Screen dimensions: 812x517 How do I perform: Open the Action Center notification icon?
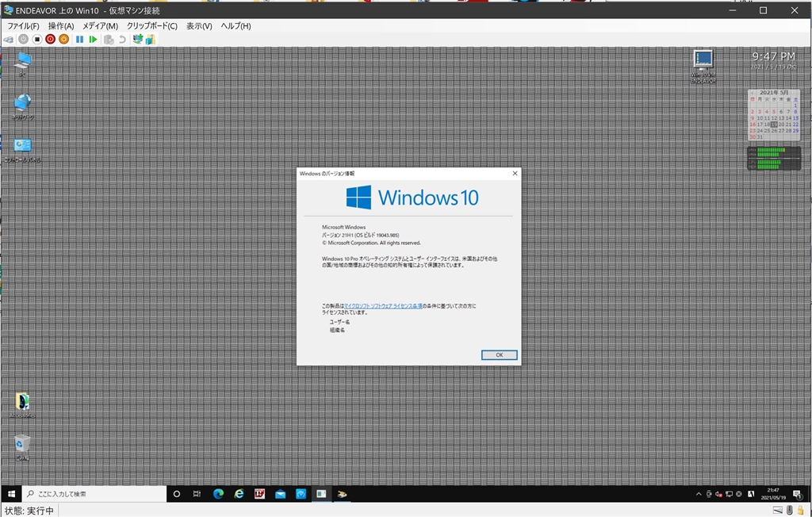tap(798, 494)
